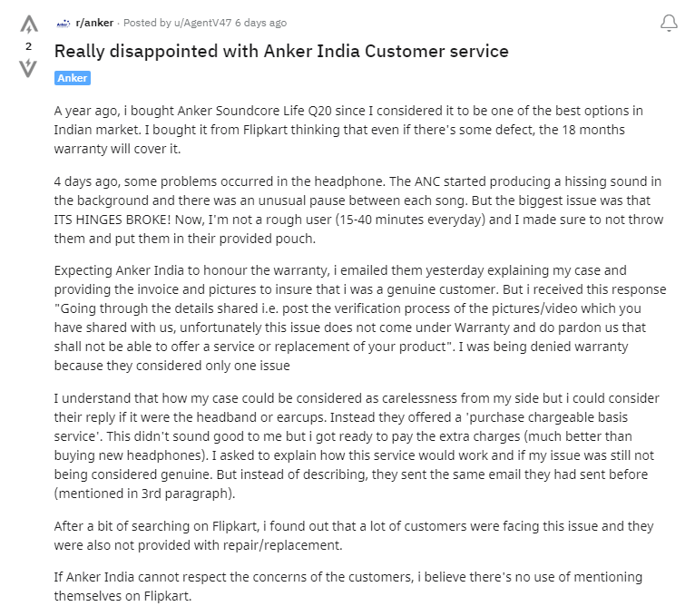Click the paragraph starting 'After a bit of searching'
This screenshot has width=685, height=616.
354,535
